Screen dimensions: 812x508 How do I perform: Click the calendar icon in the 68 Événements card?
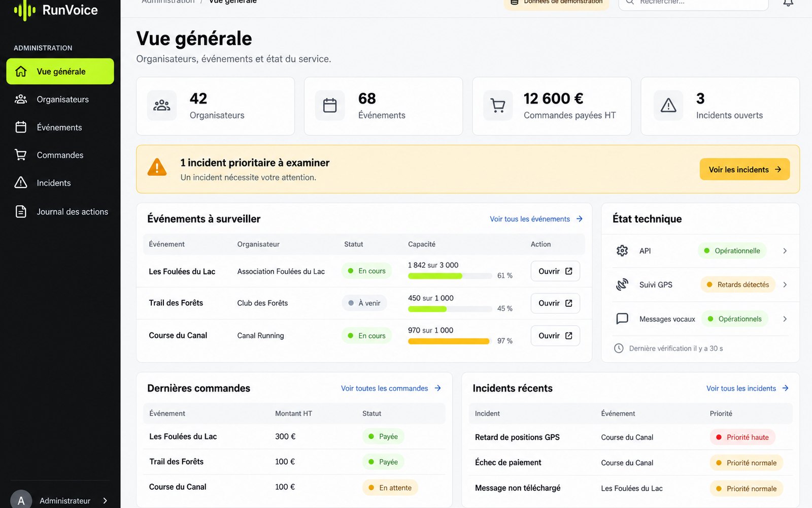pos(330,106)
